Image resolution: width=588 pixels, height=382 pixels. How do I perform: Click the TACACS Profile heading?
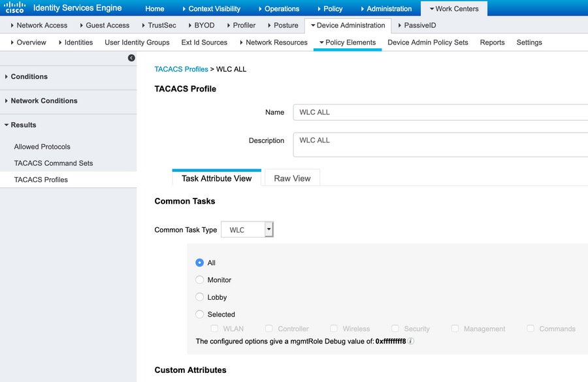tap(186, 89)
